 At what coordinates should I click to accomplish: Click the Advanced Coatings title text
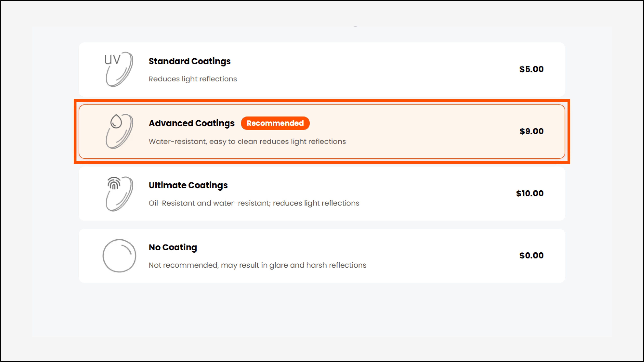point(191,123)
